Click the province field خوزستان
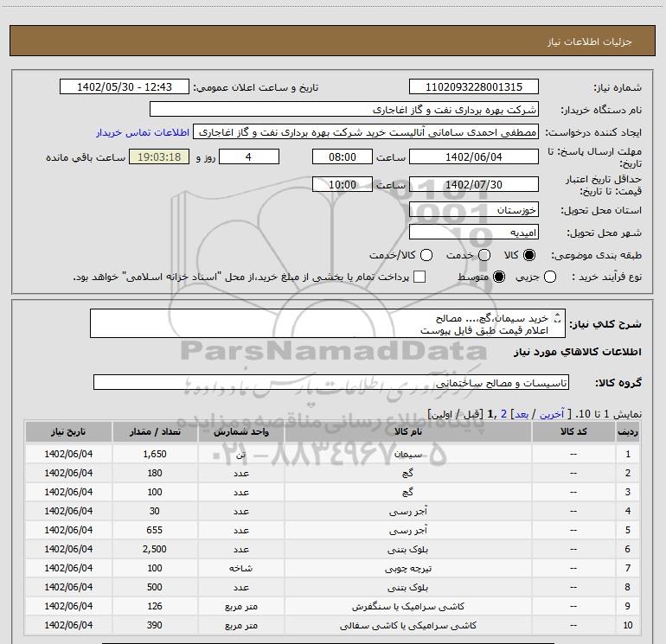Screen dimensions: 666x644 click(x=474, y=210)
